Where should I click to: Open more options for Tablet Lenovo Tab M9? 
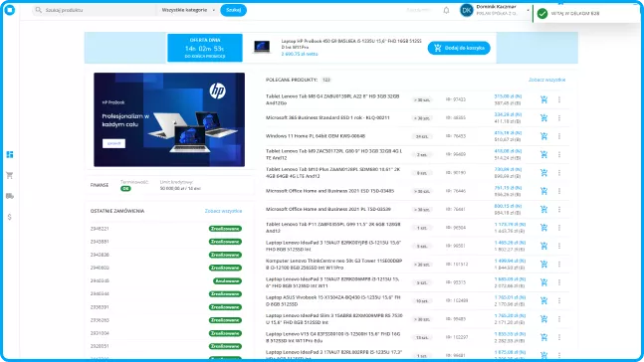(559, 154)
